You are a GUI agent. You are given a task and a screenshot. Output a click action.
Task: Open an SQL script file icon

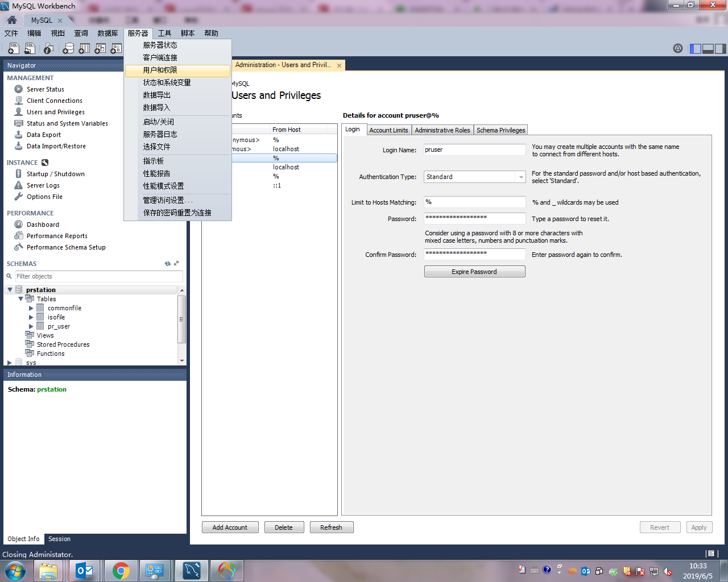[x=30, y=49]
